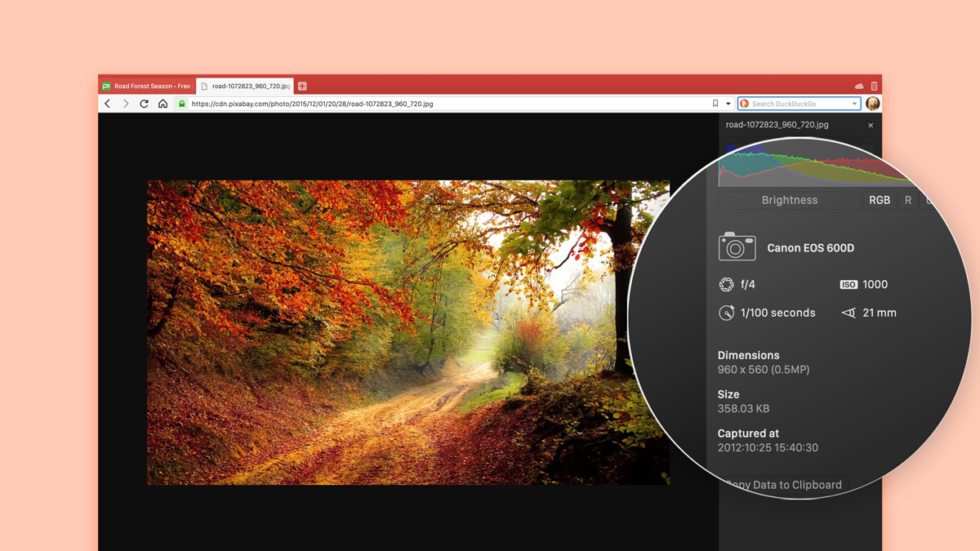Select the dimensions value 960 x 560 (0.5MP)
The height and width of the screenshot is (551, 980).
click(x=763, y=370)
